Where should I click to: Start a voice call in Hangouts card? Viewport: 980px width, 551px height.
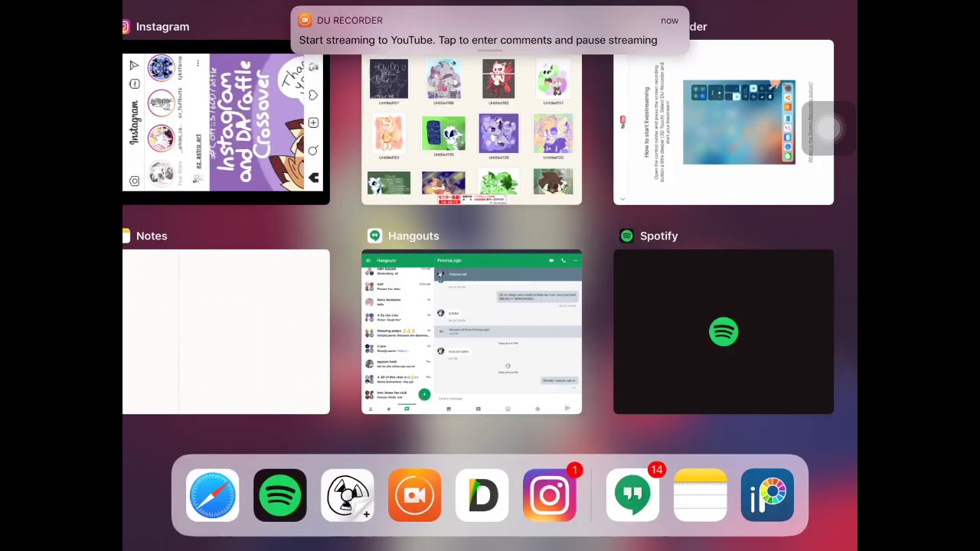(x=563, y=260)
